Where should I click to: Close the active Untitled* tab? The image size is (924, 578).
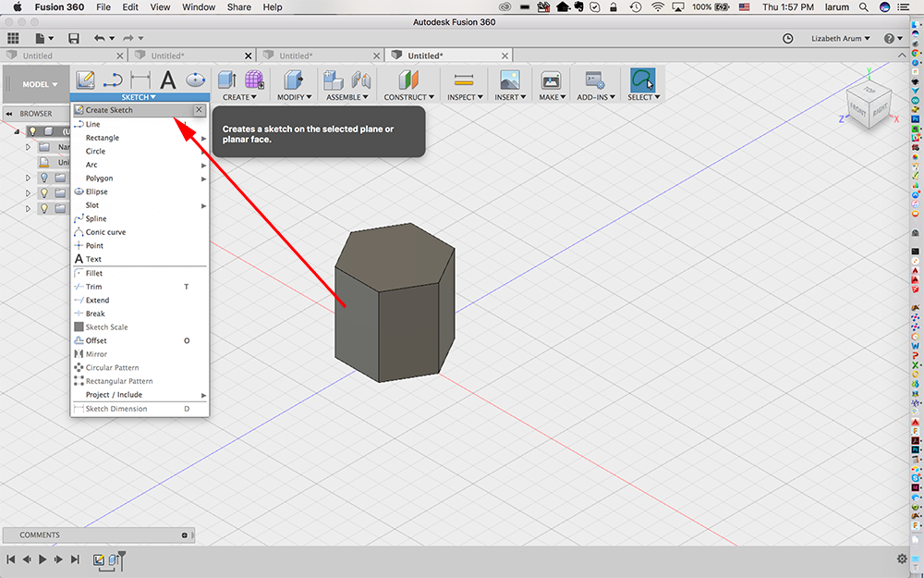click(x=505, y=56)
